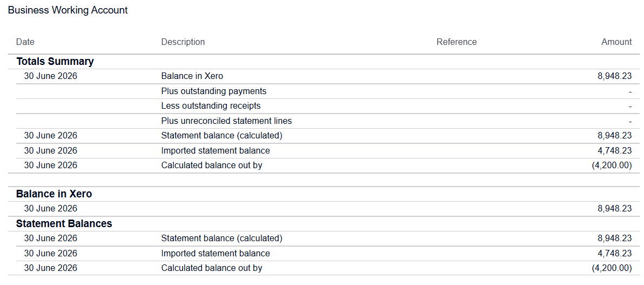Image resolution: width=644 pixels, height=285 pixels.
Task: Select Plus unreconciled statement lines row
Action: pos(324,121)
